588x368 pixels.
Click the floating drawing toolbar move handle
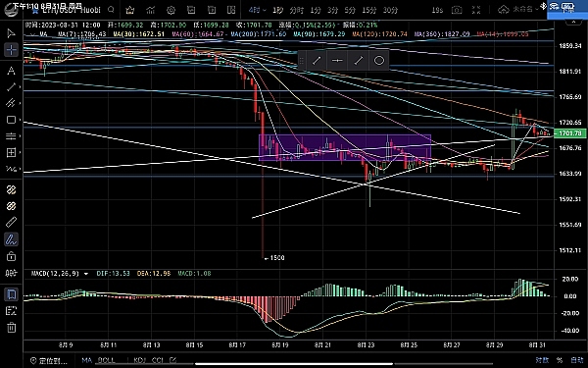coord(302,60)
